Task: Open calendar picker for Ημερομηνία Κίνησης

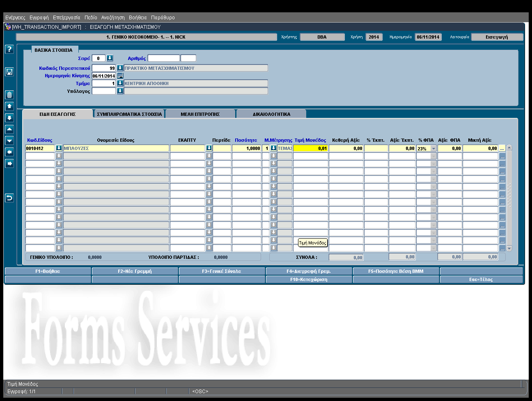Action: click(x=120, y=76)
